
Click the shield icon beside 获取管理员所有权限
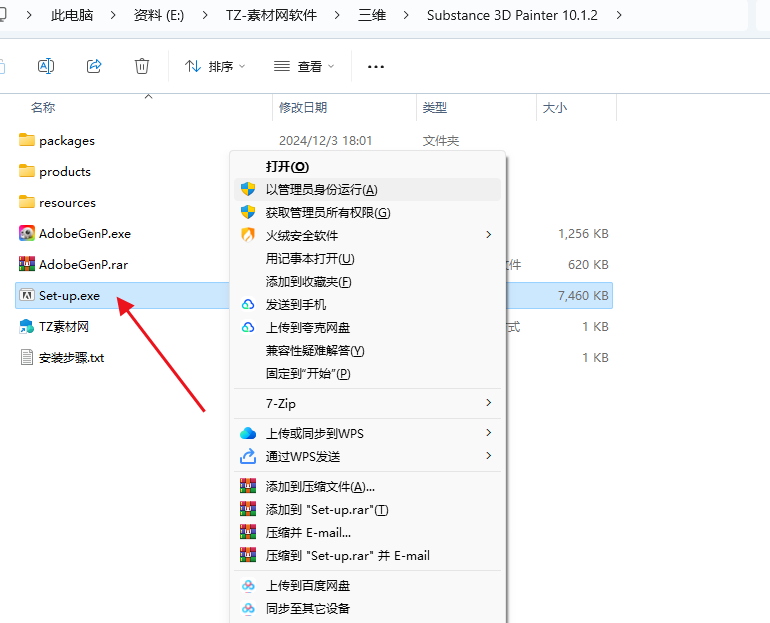(x=248, y=212)
